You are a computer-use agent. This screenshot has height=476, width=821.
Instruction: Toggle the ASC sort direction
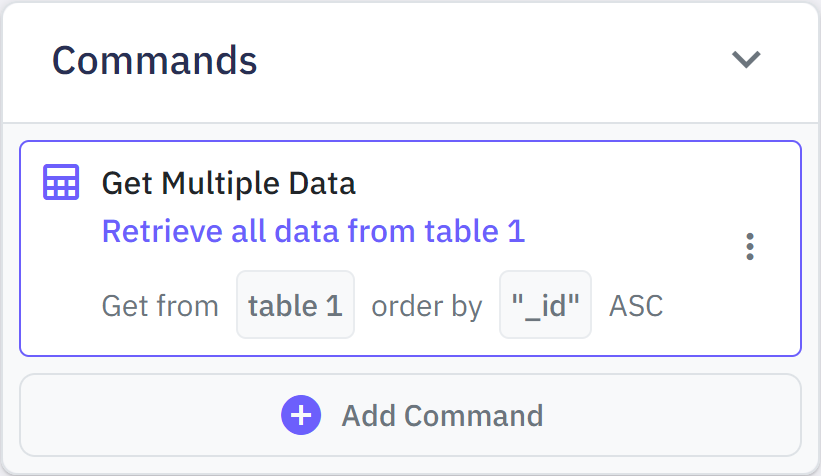coord(636,305)
